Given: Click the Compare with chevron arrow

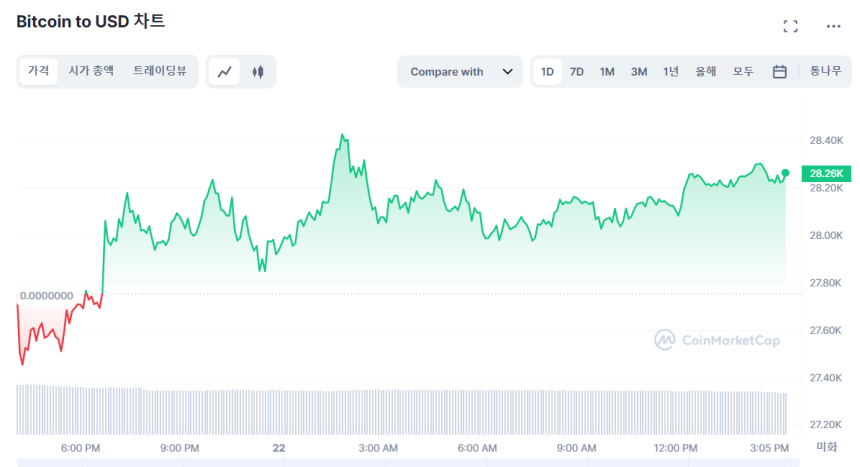Looking at the screenshot, I should click(507, 72).
